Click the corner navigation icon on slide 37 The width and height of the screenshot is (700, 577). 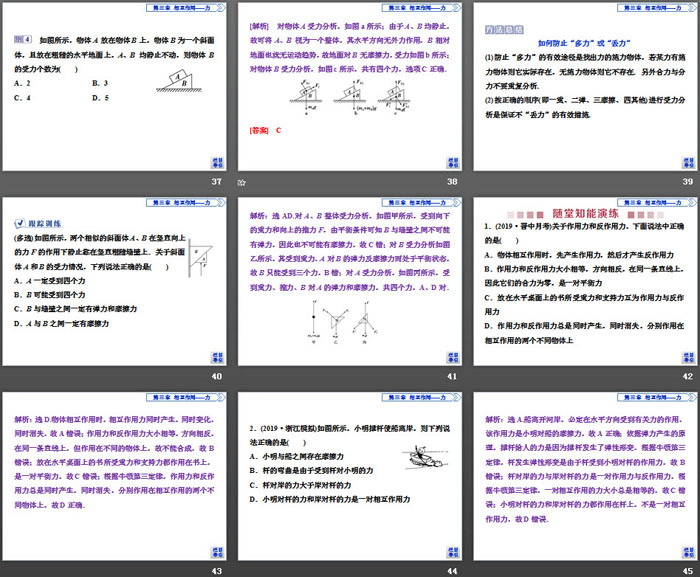coord(217,163)
